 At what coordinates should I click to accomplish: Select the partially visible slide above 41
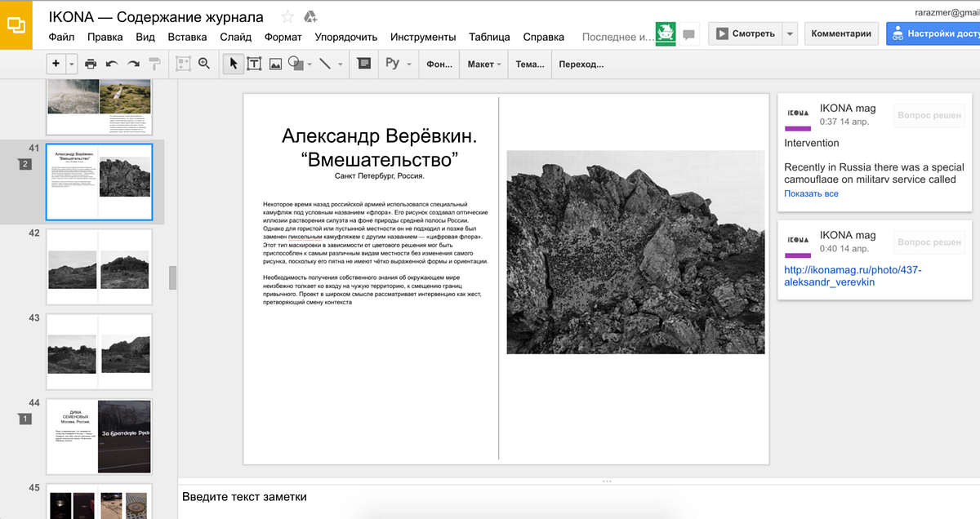[100, 107]
